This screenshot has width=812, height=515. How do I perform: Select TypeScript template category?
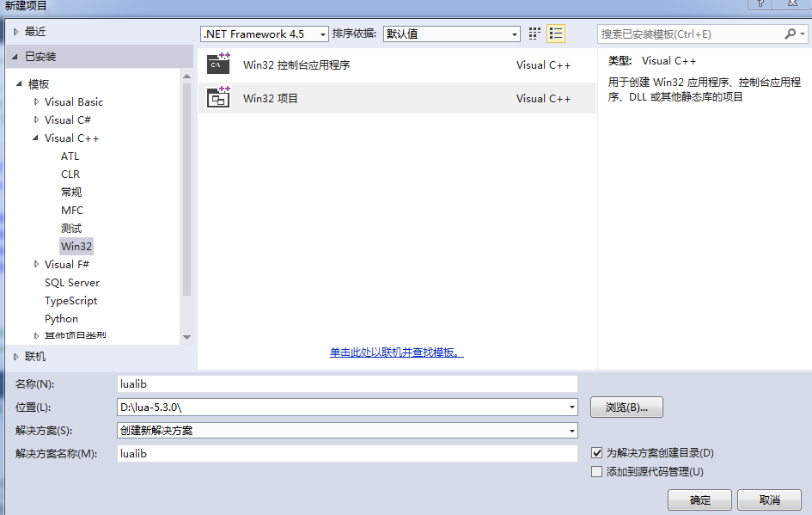71,301
